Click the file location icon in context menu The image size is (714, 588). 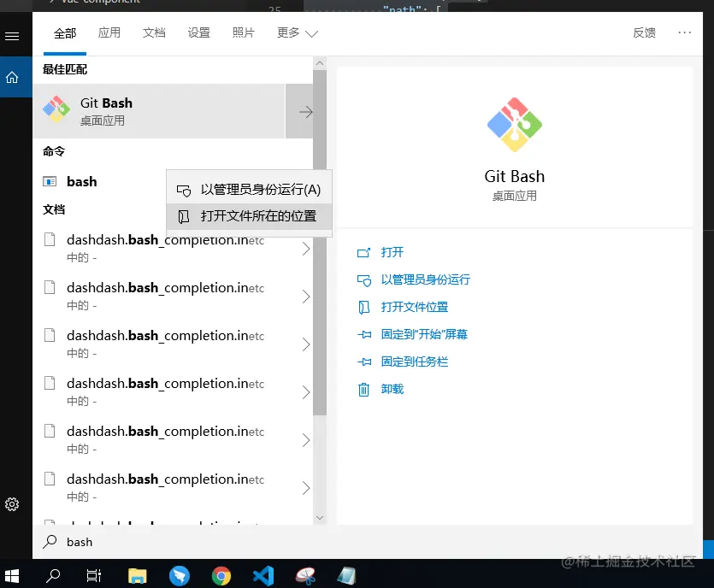point(184,216)
